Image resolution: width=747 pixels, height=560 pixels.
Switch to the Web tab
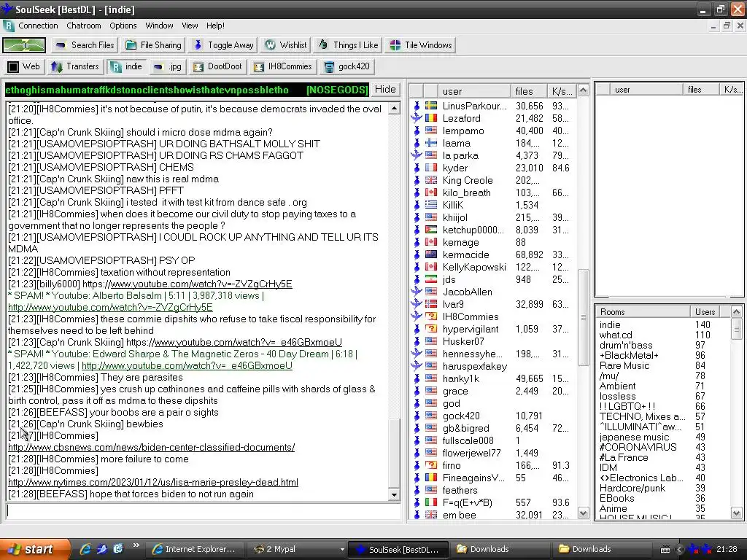point(24,66)
